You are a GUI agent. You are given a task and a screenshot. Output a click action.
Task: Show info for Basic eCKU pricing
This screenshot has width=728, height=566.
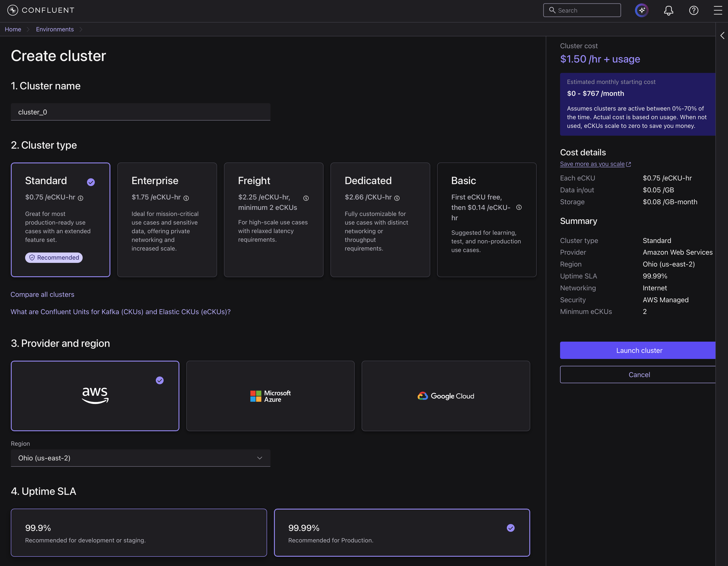pyautogui.click(x=519, y=207)
